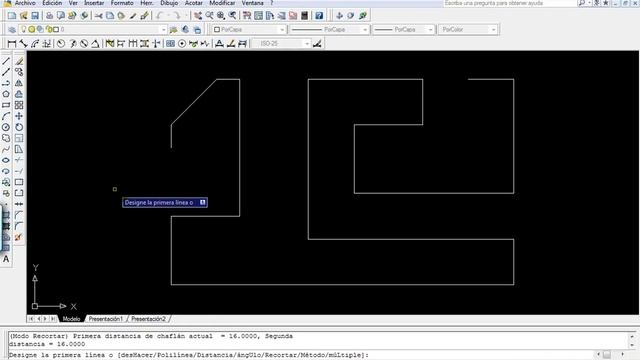The image size is (640, 360).
Task: Click the Undo arrow icon
Action: point(160,16)
